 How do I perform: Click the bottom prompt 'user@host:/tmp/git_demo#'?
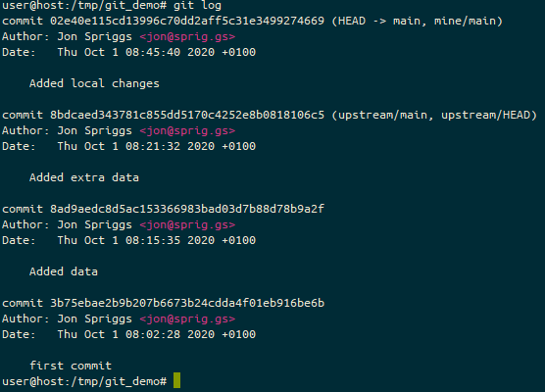[84, 381]
